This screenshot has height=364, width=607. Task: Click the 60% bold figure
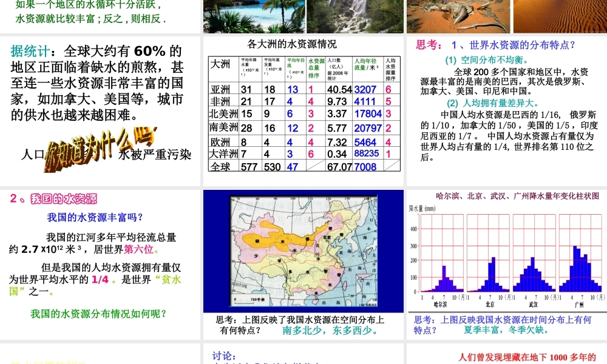[x=150, y=51]
